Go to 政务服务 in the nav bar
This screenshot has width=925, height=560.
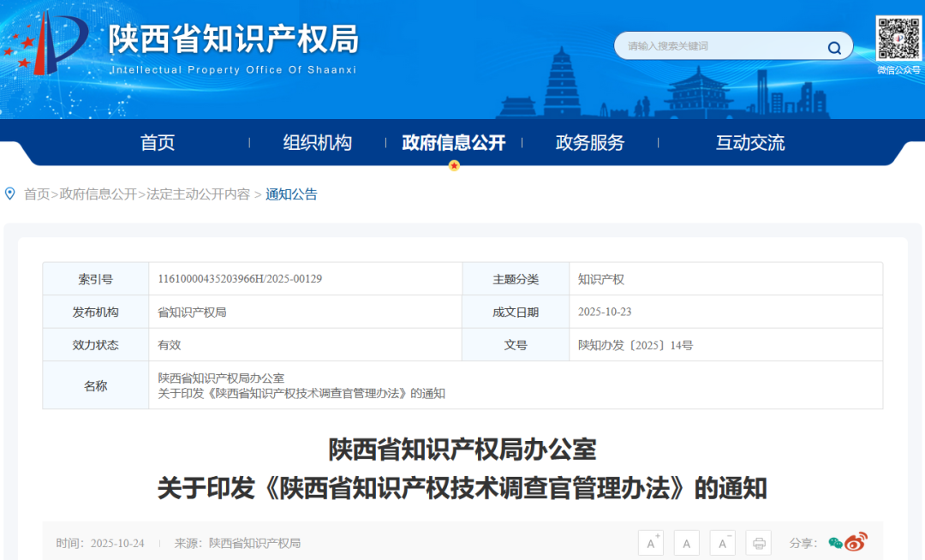point(590,143)
